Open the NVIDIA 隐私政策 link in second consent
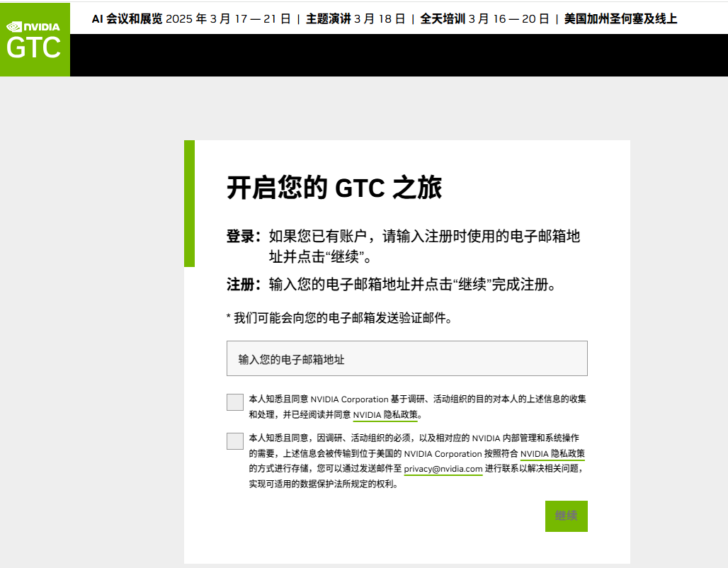 coord(552,453)
